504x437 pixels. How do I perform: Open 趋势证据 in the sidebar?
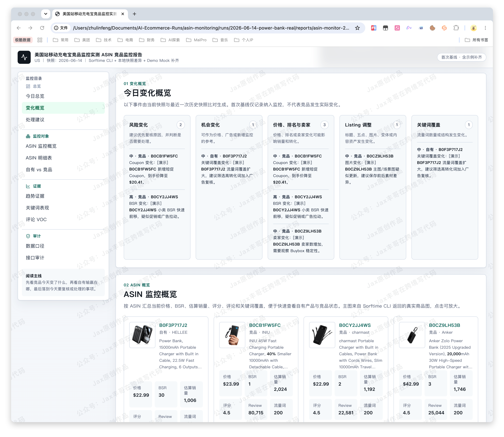click(x=63, y=196)
